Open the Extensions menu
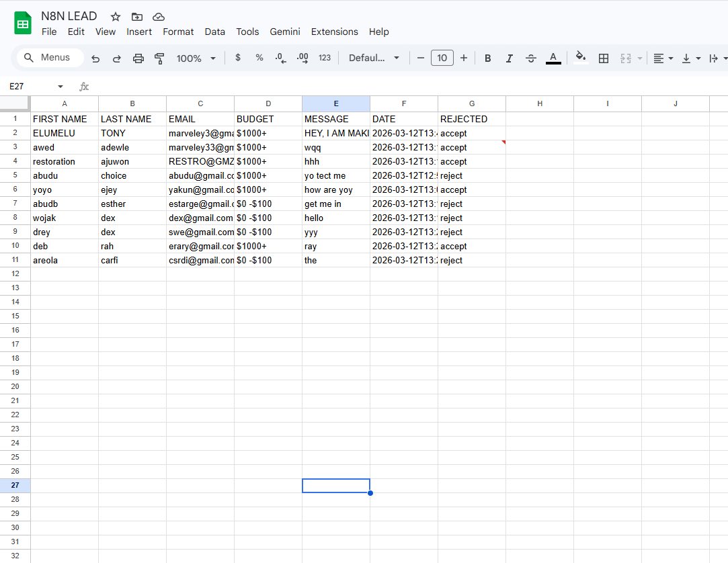The width and height of the screenshot is (728, 563). (334, 32)
